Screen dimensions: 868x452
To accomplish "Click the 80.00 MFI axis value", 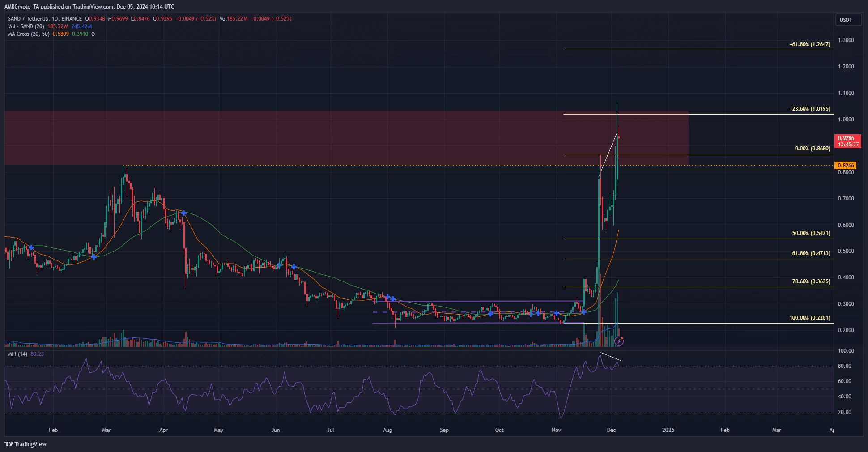I will coord(845,366).
